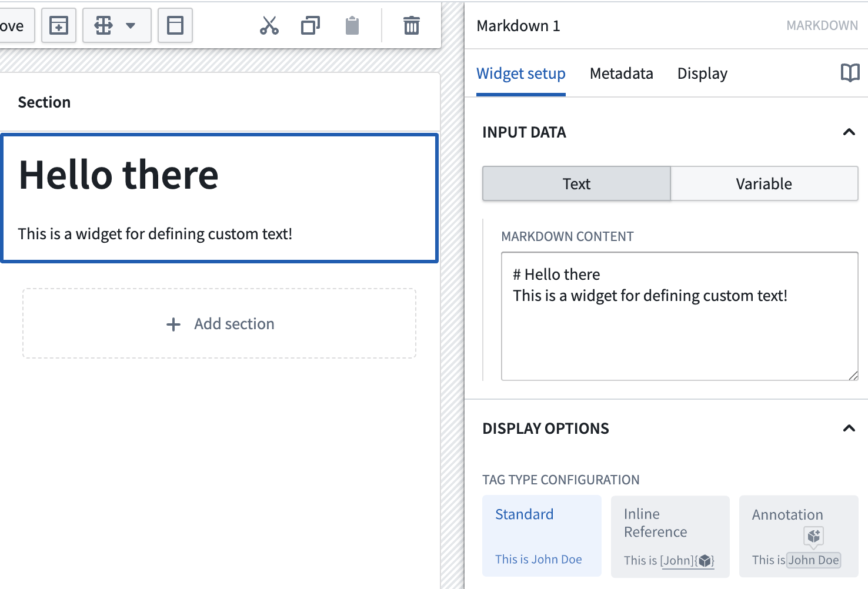
Task: Click inside the Markdown Content text area
Action: tap(679, 317)
